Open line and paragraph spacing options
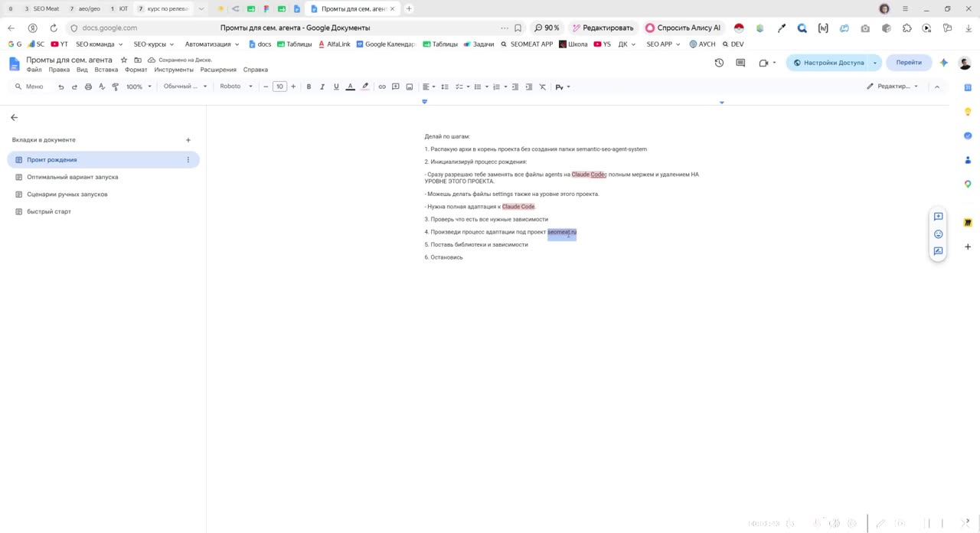Screen dimensions: 980x533 point(445,87)
